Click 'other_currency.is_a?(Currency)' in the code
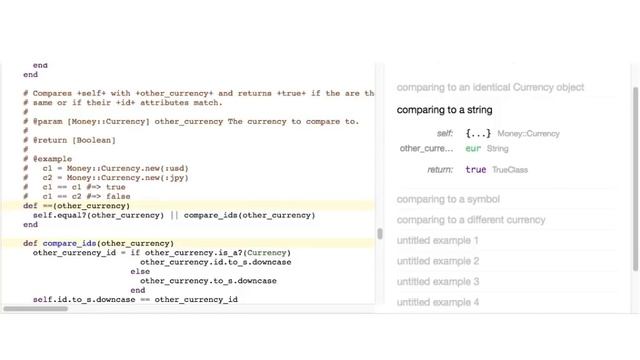 pyautogui.click(x=218, y=253)
